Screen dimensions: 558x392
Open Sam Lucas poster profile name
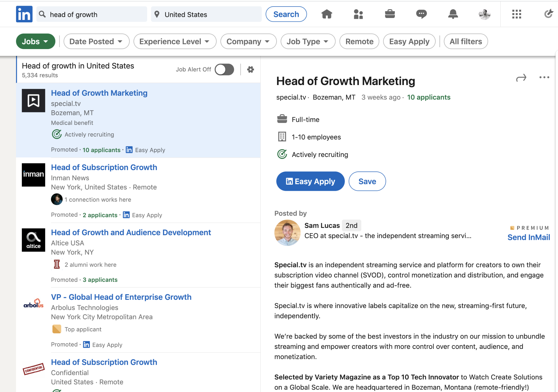click(x=322, y=225)
